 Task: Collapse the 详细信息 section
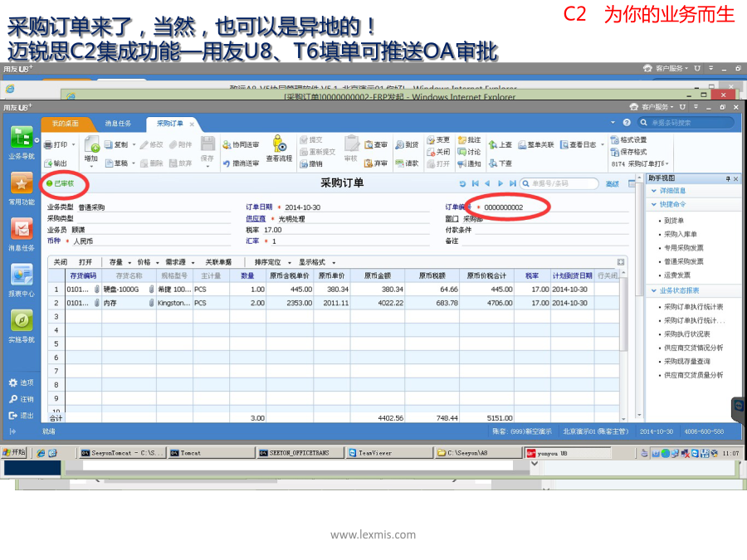pos(654,191)
